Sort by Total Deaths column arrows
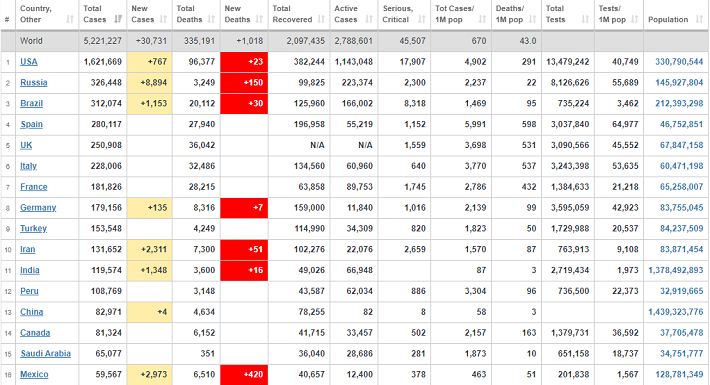This screenshot has width=710, height=385. click(211, 19)
